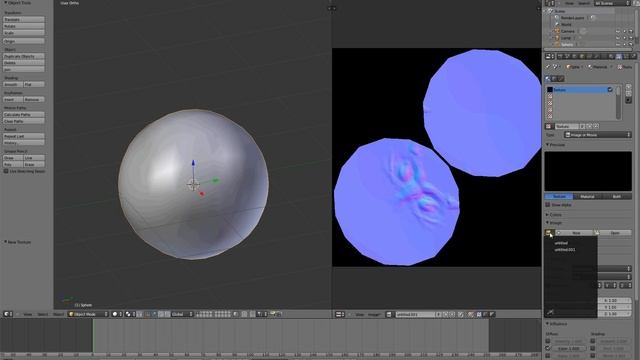Open the UV/Image editor type selector
The image size is (640, 360).
(340, 314)
